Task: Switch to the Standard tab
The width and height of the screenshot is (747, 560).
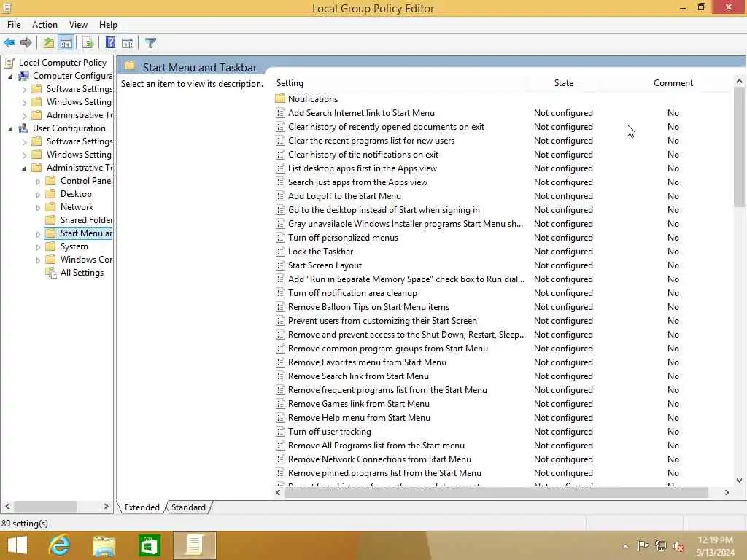Action: [x=188, y=507]
